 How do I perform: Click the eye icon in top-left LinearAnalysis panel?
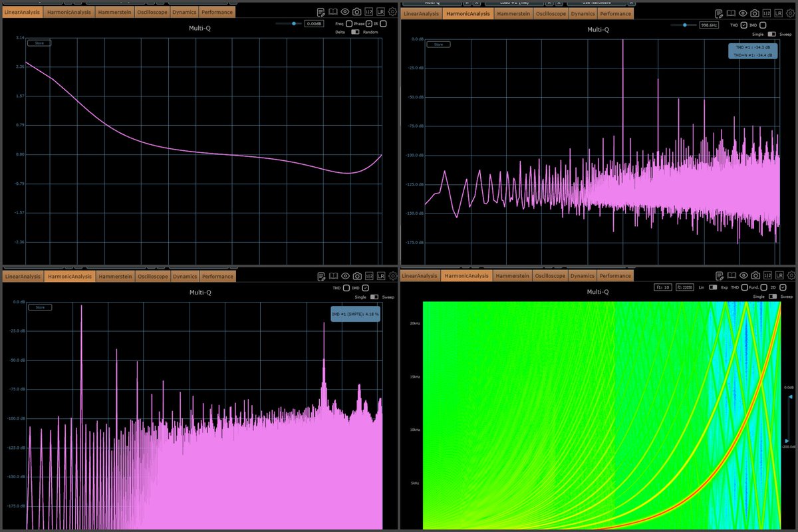[x=345, y=12]
